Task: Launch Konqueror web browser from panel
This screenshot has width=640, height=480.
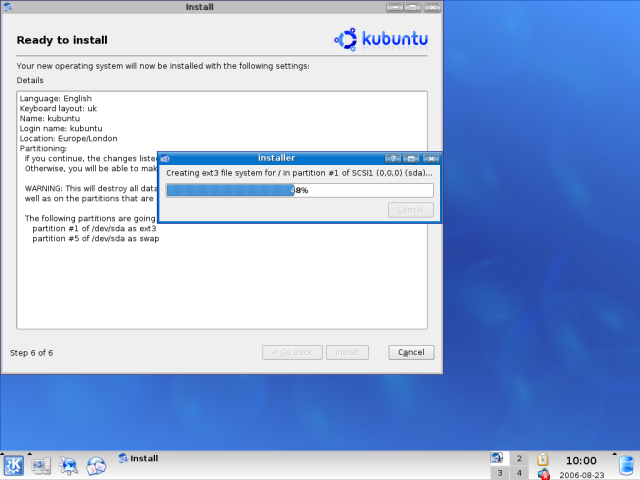Action: (x=68, y=466)
